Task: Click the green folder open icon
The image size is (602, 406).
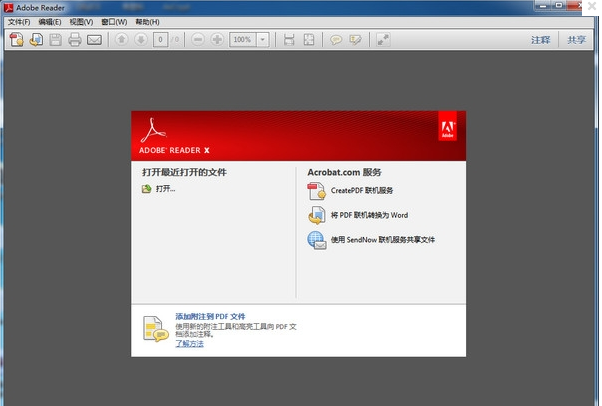Action: point(146,189)
